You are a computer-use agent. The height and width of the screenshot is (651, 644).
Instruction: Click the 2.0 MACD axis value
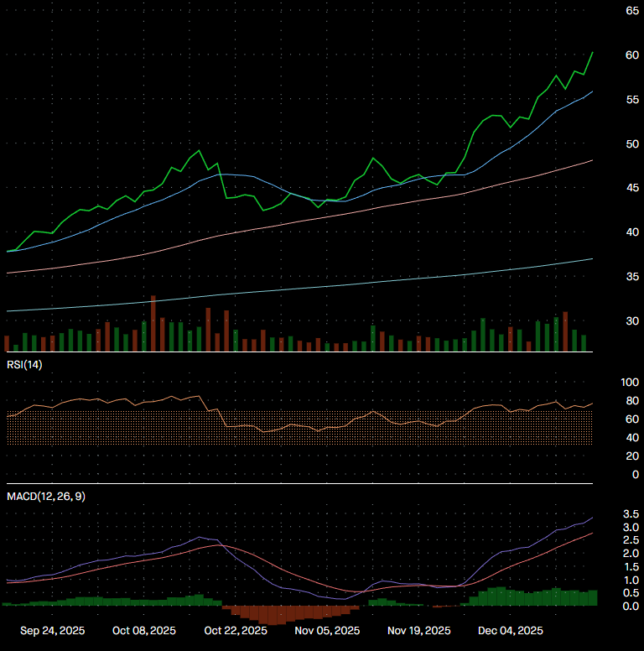coord(631,554)
